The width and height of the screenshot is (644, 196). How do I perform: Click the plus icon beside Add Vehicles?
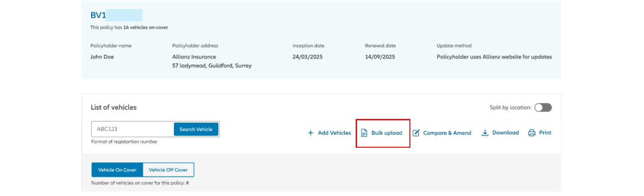(x=311, y=133)
